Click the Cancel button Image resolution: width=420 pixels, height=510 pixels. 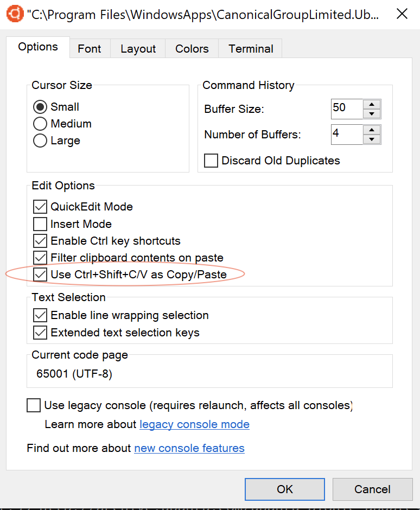[372, 489]
